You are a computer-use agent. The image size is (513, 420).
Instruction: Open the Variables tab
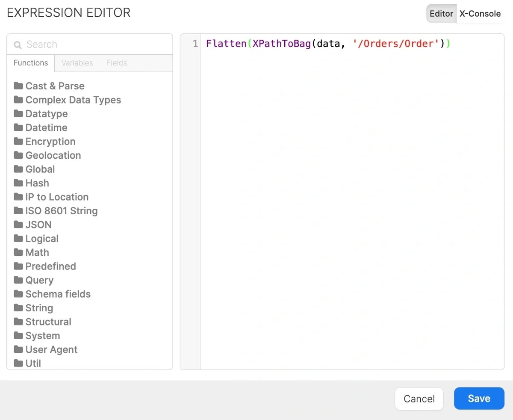(x=77, y=63)
